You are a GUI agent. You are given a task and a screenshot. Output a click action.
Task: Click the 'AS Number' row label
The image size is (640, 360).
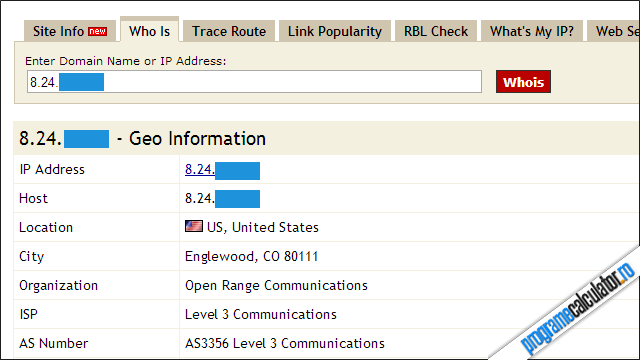click(53, 343)
